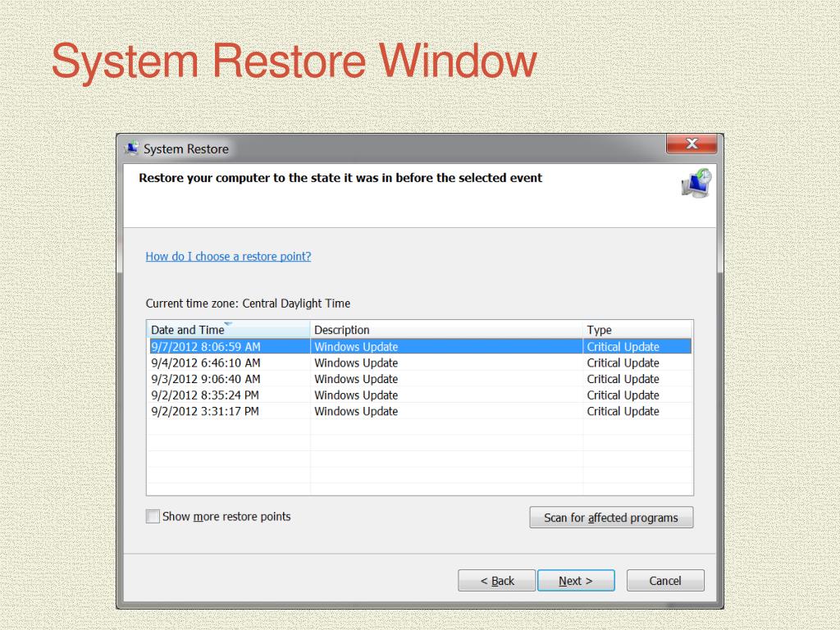Viewport: 840px width, 630px height.
Task: Click the Back button
Action: pyautogui.click(x=496, y=581)
